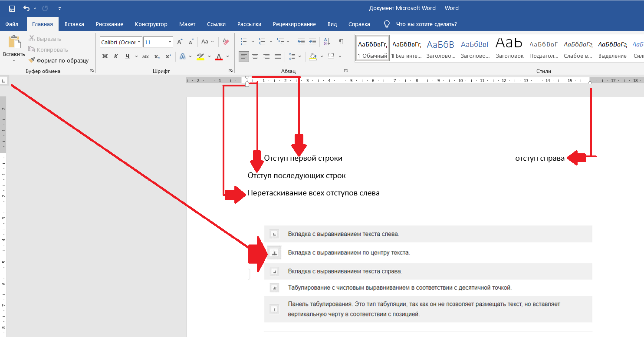Apply multilevel list icon
The height and width of the screenshot is (337, 644).
click(280, 42)
